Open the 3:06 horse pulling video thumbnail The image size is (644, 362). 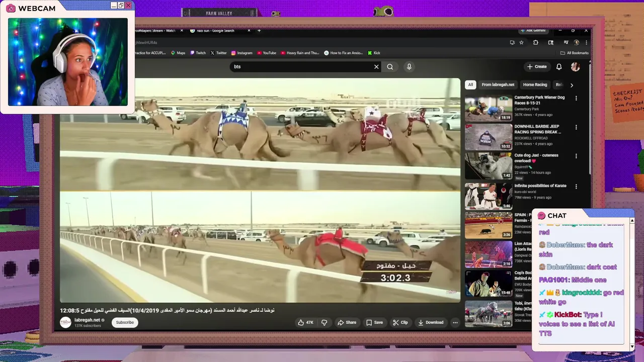pyautogui.click(x=488, y=314)
